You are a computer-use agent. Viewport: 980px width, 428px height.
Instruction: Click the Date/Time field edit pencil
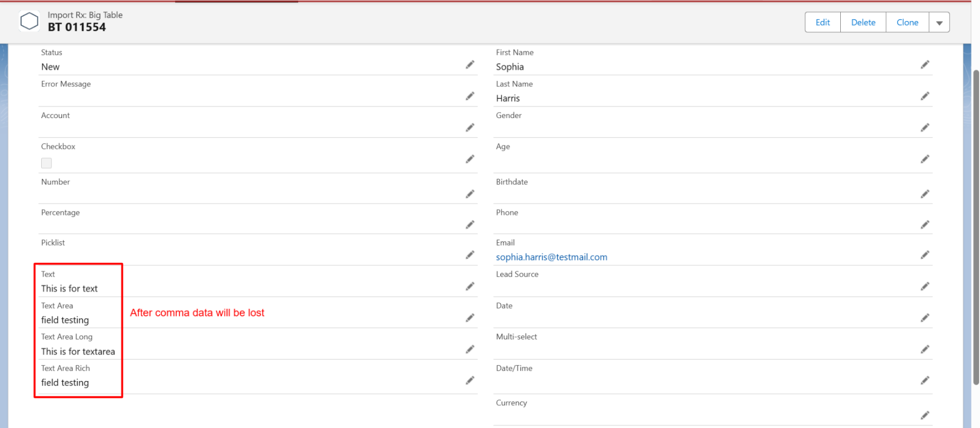tap(925, 380)
